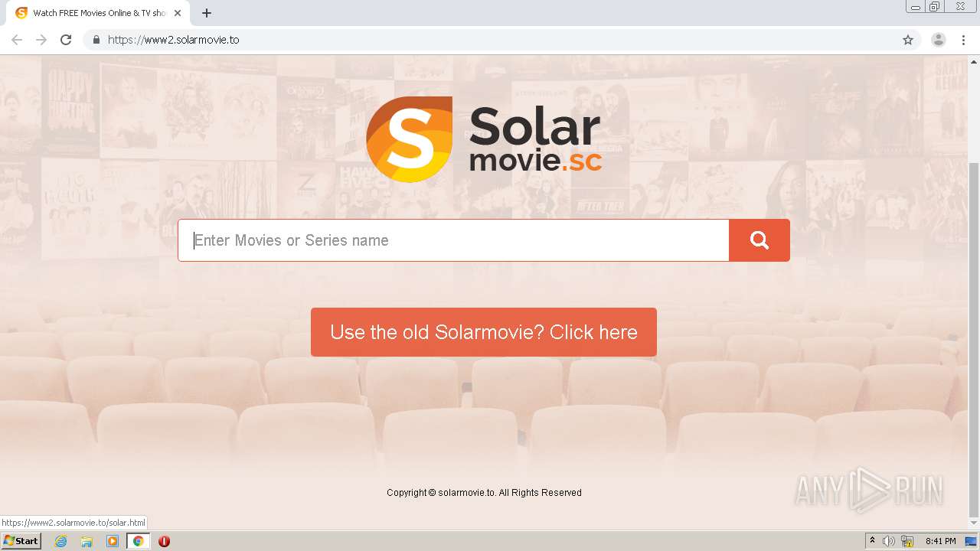Go back with the browser back arrow
This screenshot has width=980, height=551.
pyautogui.click(x=17, y=40)
